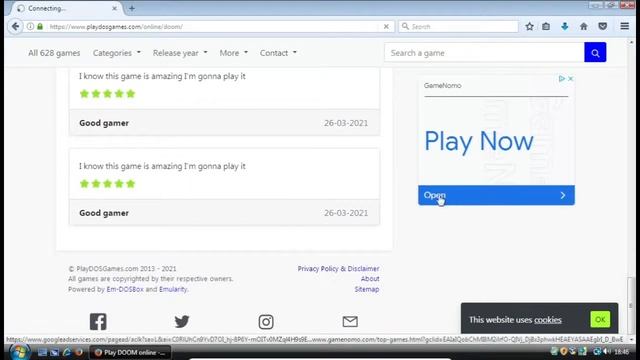
Task: Expand the Categories dropdown
Action: click(117, 53)
